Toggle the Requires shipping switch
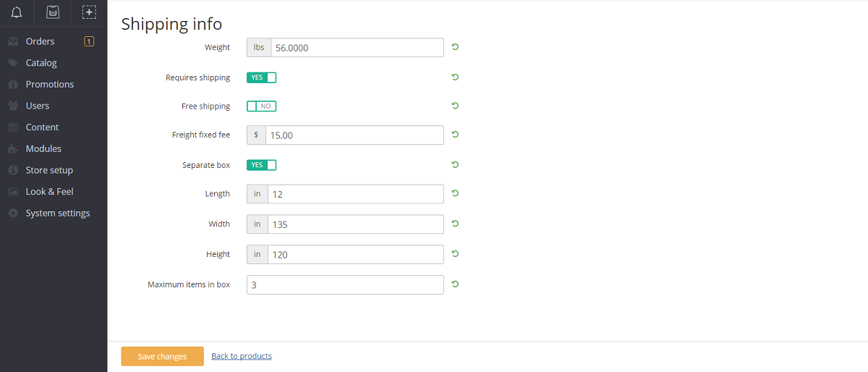The image size is (868, 372). [261, 77]
